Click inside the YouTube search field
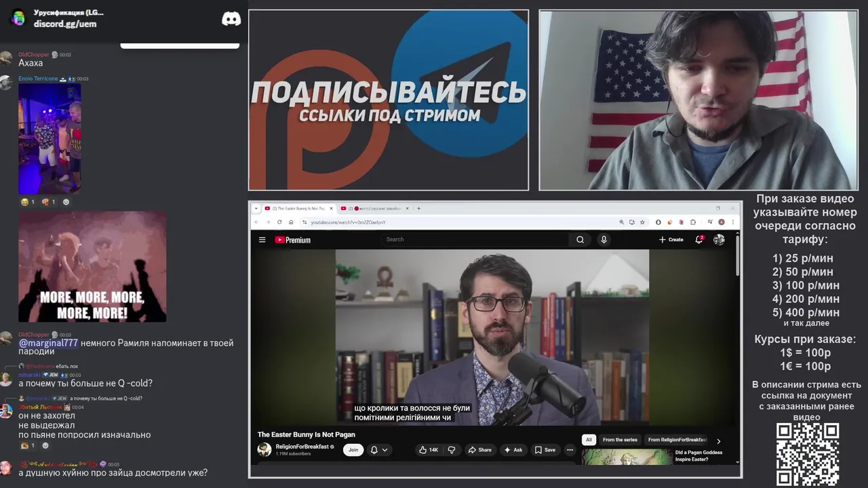The image size is (868, 488). click(475, 239)
